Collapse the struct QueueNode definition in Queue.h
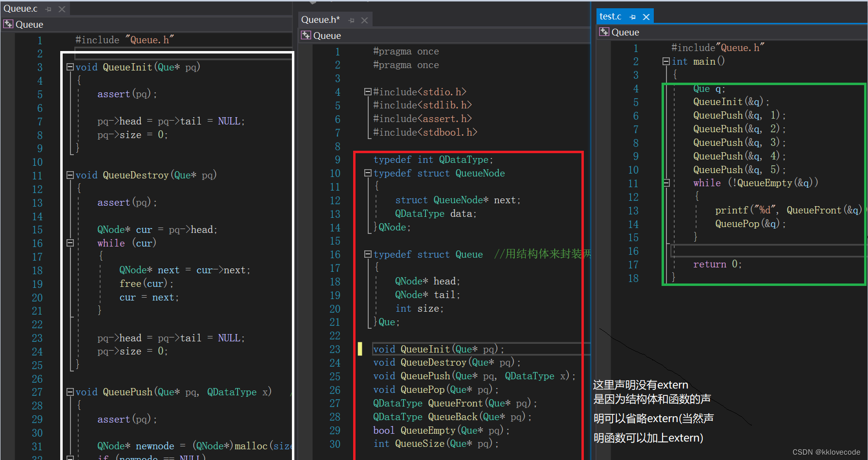 pyautogui.click(x=368, y=173)
